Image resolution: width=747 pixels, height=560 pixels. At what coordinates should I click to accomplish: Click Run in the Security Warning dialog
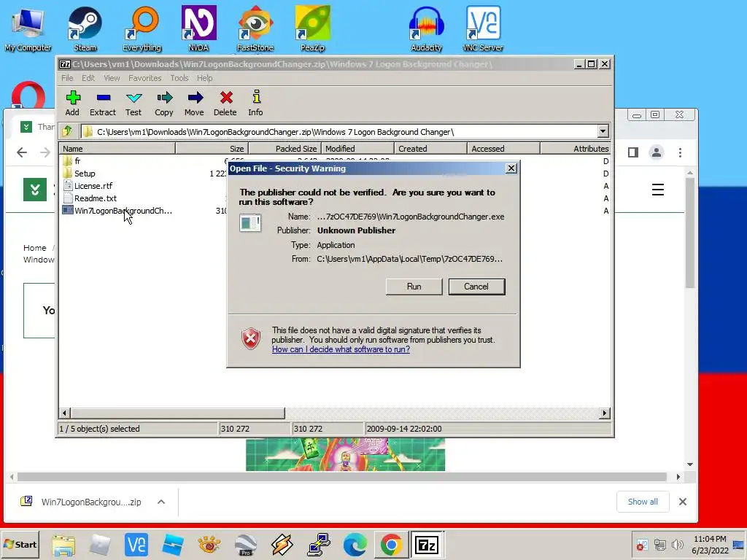(414, 287)
